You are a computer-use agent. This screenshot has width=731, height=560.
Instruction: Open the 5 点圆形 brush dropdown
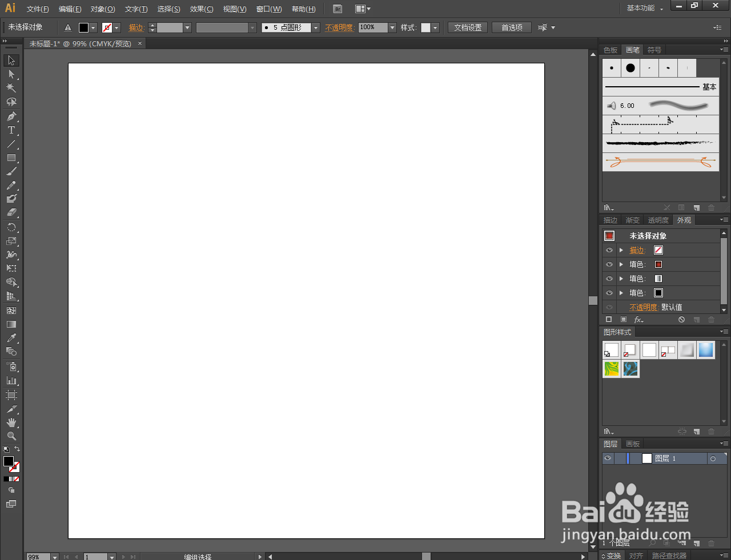click(x=316, y=27)
